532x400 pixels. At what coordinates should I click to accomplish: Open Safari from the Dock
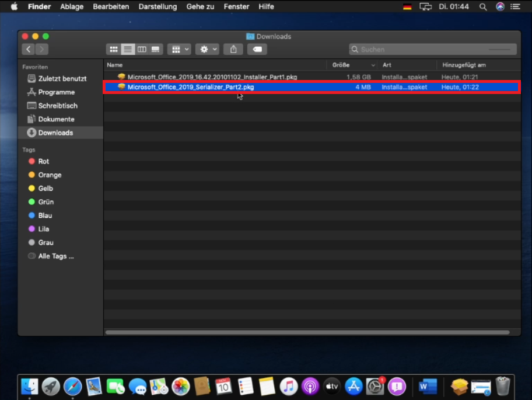[72, 386]
